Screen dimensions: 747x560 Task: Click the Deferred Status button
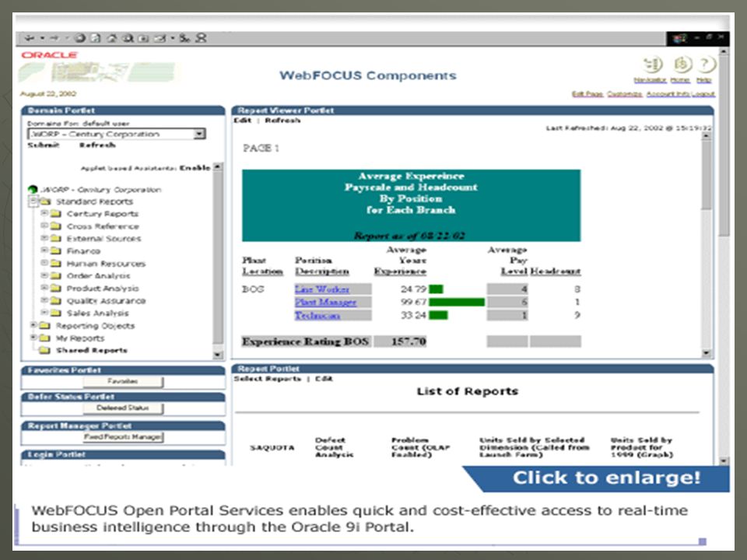[x=123, y=408]
